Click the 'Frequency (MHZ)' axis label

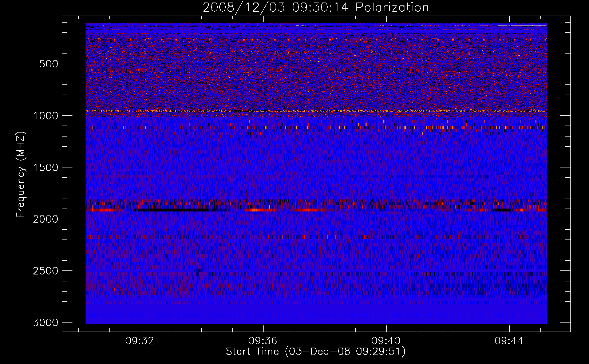coord(21,175)
